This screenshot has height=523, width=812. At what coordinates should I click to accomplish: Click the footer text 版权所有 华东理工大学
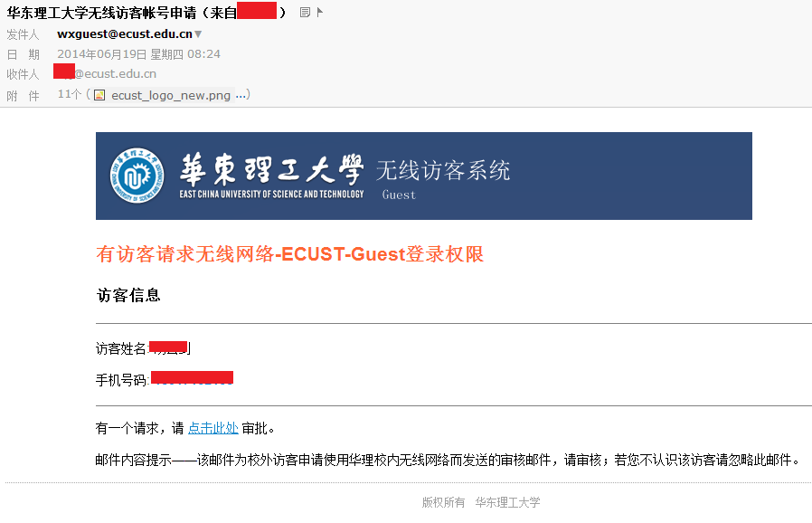click(481, 502)
